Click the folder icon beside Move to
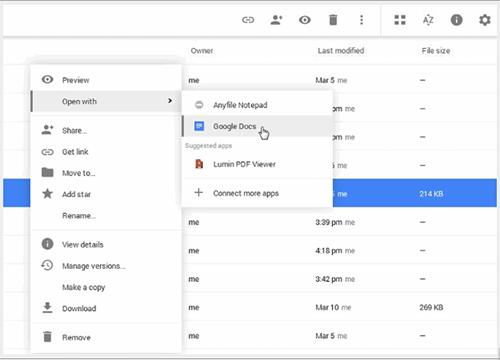Image resolution: width=500 pixels, height=360 pixels. 47,172
